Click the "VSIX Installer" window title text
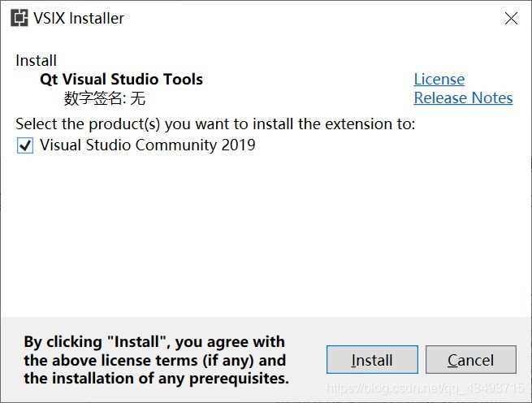 click(x=80, y=18)
